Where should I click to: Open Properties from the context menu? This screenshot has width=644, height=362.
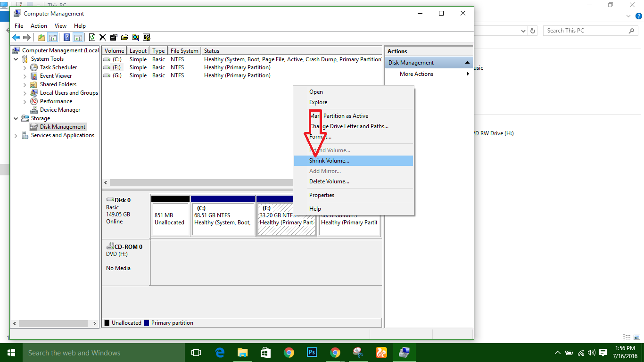(x=322, y=195)
